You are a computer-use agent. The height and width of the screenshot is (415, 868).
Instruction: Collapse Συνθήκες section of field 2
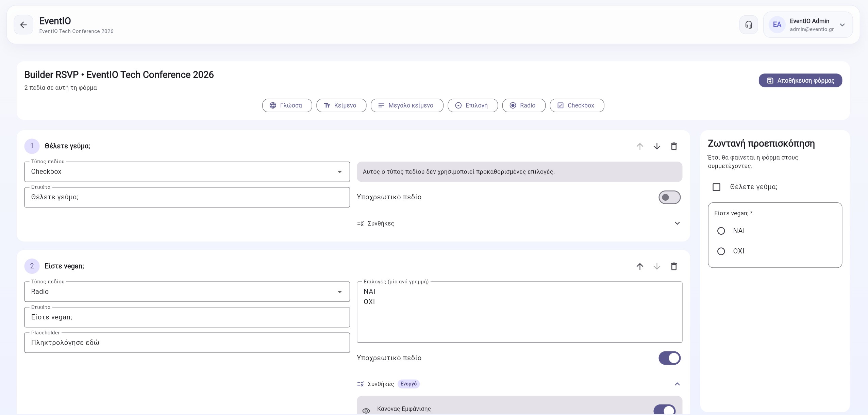tap(519, 384)
